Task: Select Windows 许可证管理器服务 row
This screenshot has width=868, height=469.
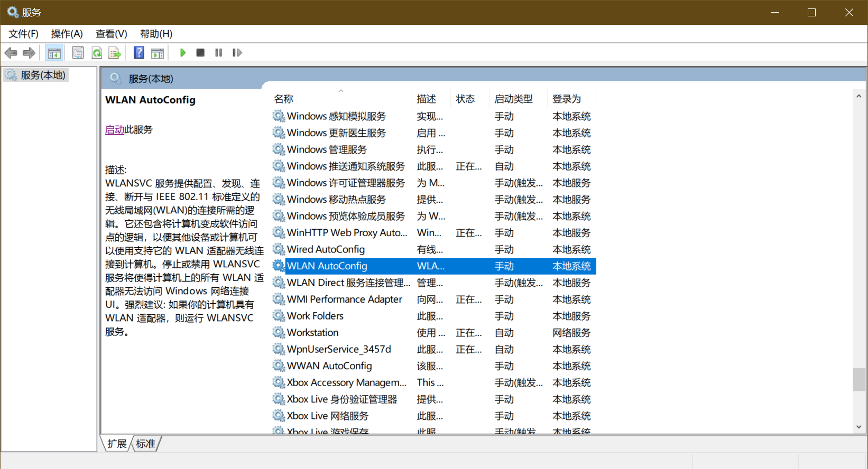Action: pyautogui.click(x=433, y=183)
